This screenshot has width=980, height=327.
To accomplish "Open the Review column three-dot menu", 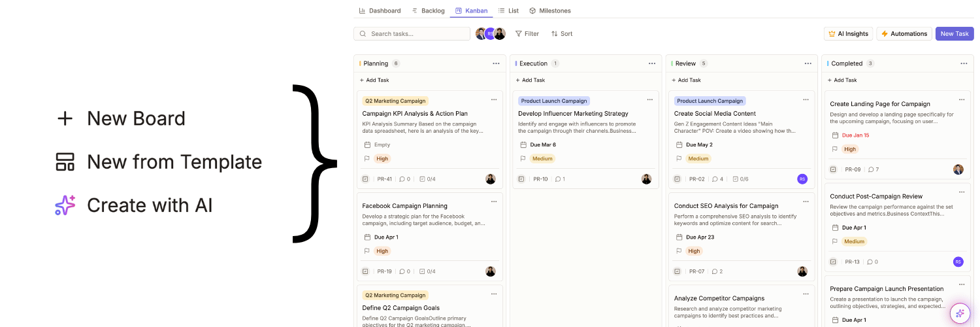I will point(808,63).
